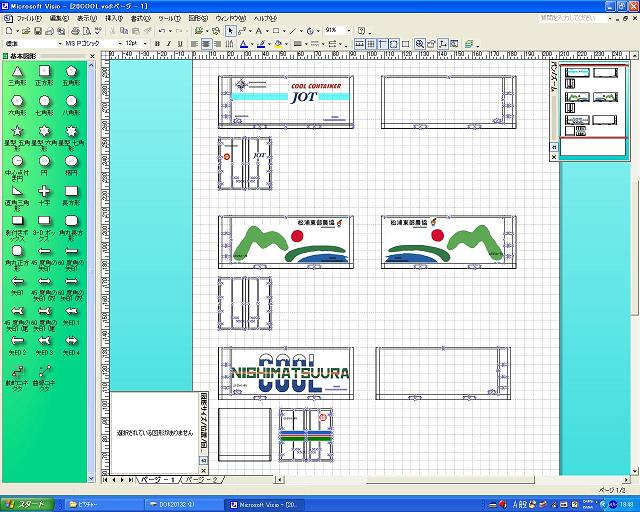Run the spelling check icon

[98, 31]
